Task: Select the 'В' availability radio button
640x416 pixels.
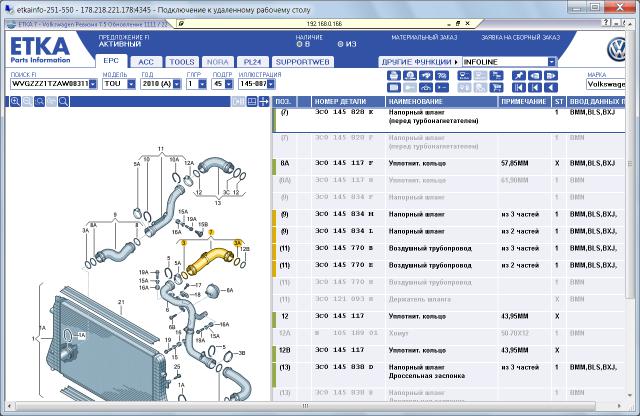Action: tap(299, 44)
